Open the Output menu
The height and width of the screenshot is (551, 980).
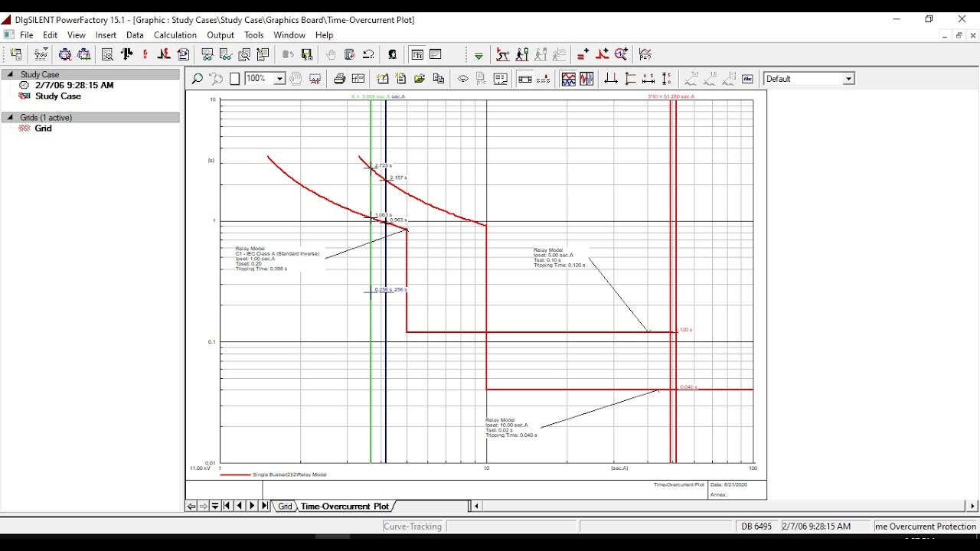[x=220, y=35]
